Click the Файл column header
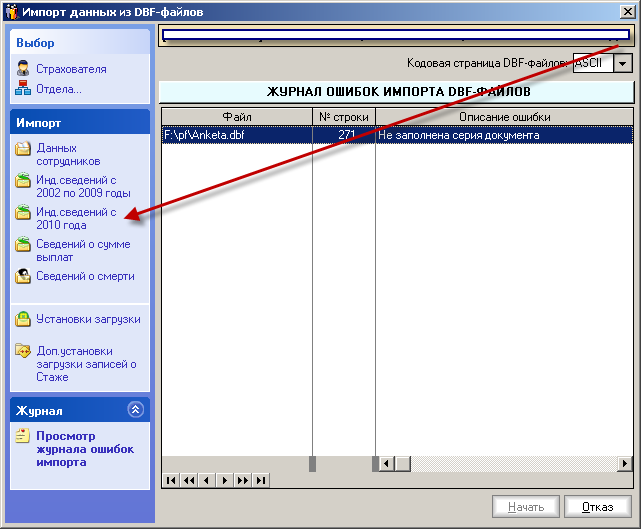Image resolution: width=641 pixels, height=529 pixels. tap(237, 117)
